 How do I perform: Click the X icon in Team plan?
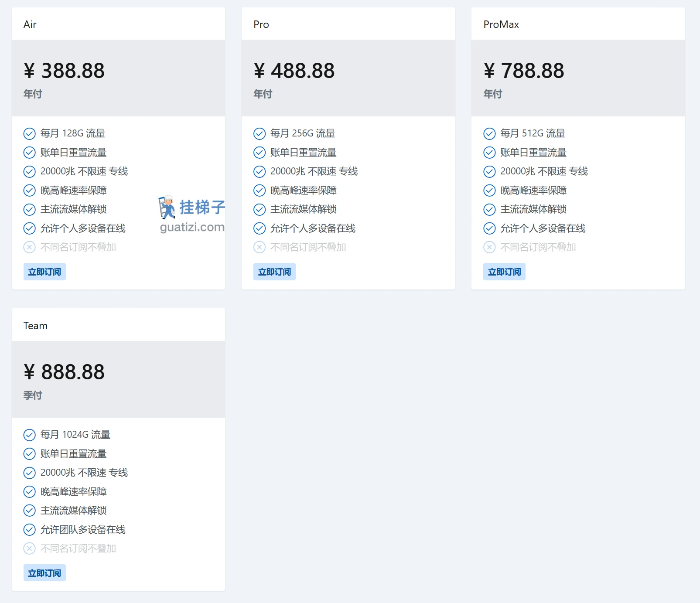(x=29, y=548)
